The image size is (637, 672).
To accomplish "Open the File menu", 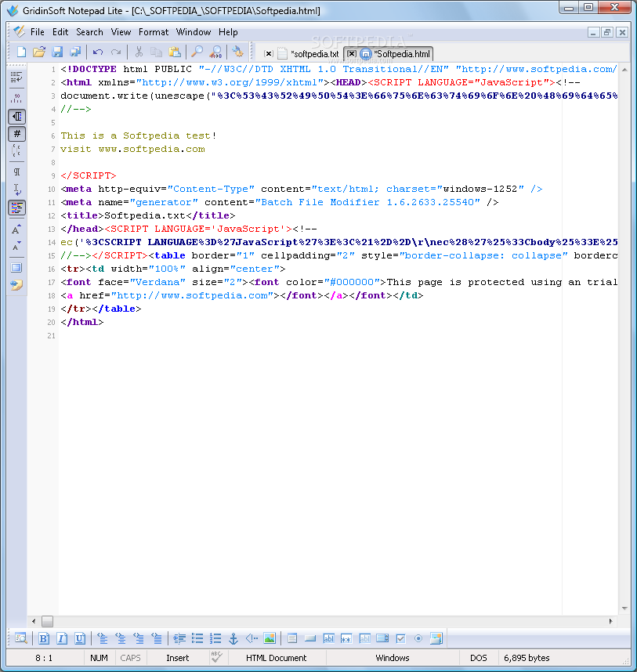I will 38,32.
